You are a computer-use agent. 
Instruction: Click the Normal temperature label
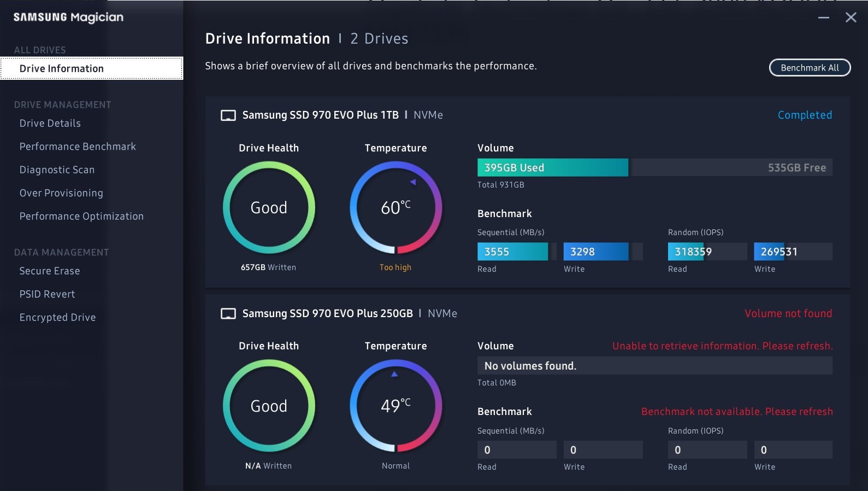pyautogui.click(x=395, y=466)
